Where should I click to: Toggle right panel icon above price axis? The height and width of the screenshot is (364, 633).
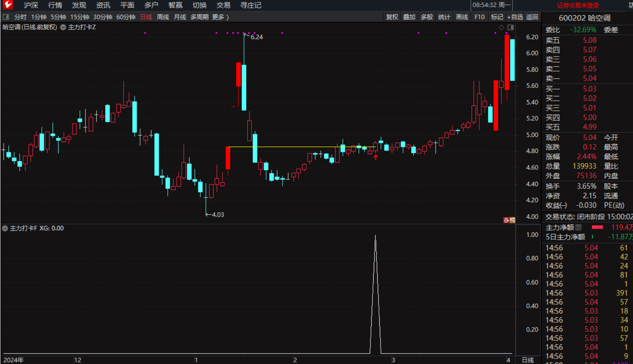(511, 27)
